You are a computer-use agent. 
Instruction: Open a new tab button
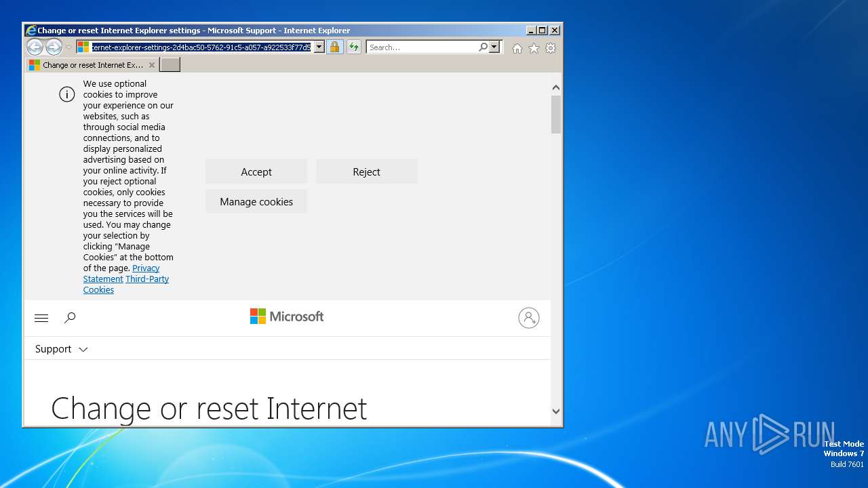pyautogui.click(x=170, y=64)
